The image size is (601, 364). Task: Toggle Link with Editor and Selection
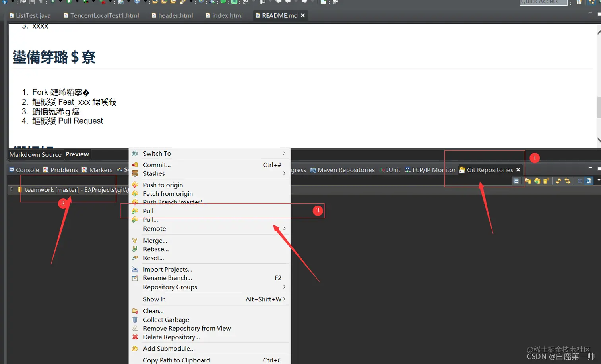tap(568, 181)
